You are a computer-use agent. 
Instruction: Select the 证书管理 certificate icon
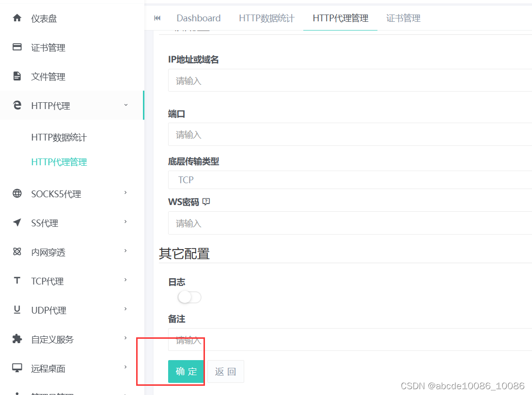[x=17, y=47]
